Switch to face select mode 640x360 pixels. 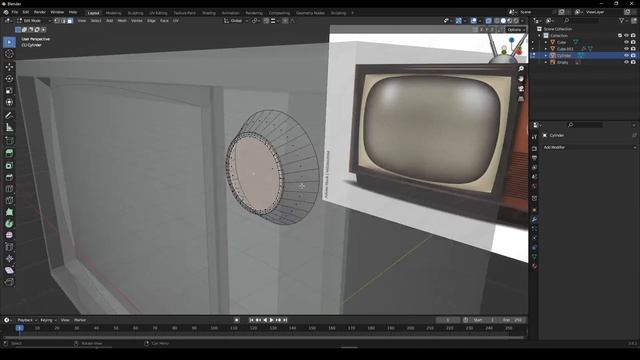point(70,20)
